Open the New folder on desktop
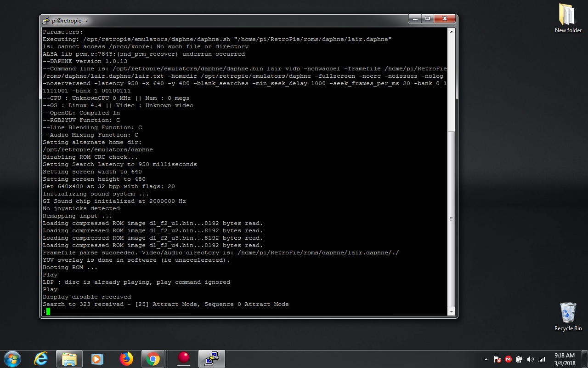 (x=568, y=18)
